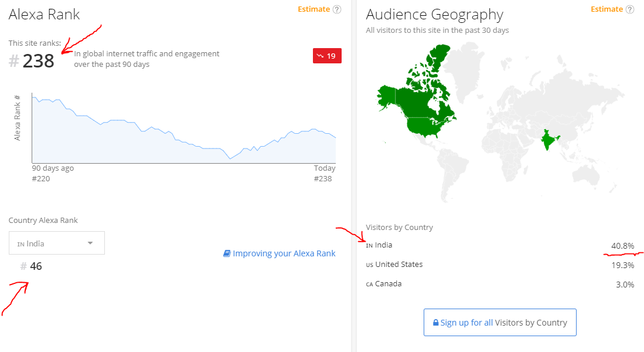Click the red rank change badge showing 19
The height and width of the screenshot is (352, 644).
[327, 56]
